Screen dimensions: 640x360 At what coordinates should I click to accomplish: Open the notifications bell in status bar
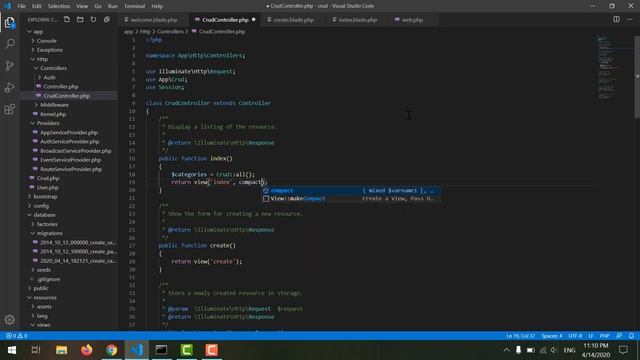(x=631, y=336)
